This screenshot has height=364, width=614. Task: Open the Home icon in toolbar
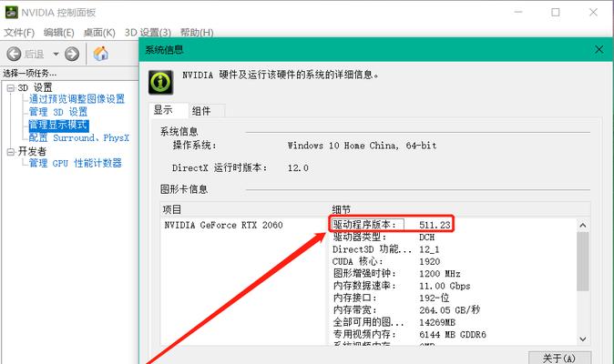click(100, 54)
